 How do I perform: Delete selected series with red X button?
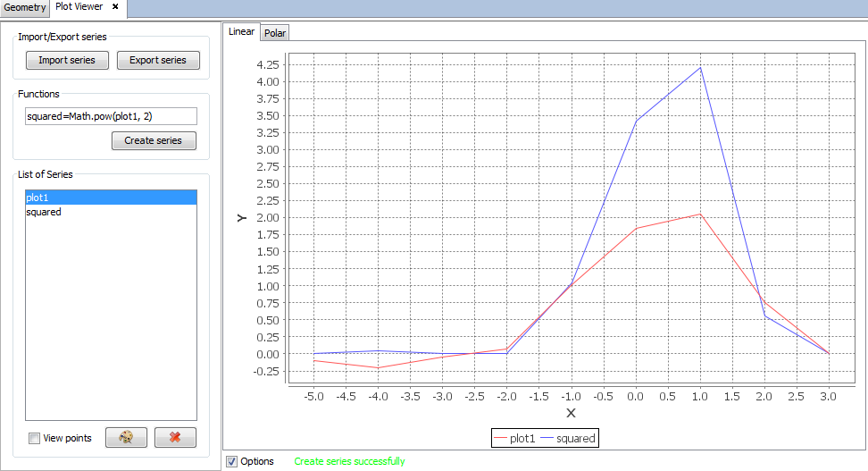click(x=175, y=438)
